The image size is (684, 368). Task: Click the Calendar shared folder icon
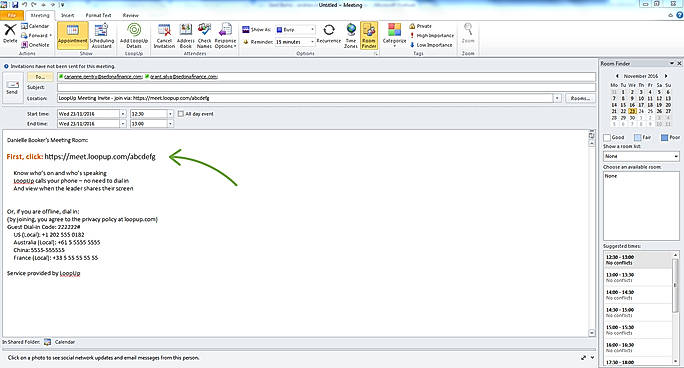(47, 342)
